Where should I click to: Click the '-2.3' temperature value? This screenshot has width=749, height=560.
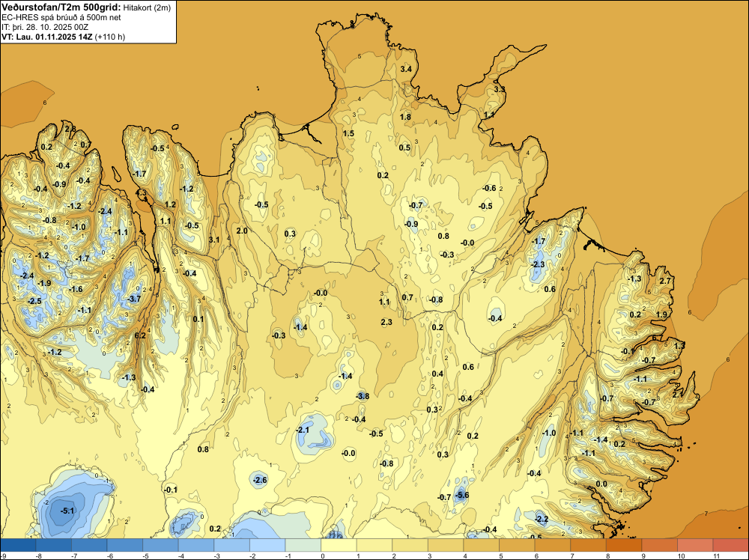[x=538, y=264]
